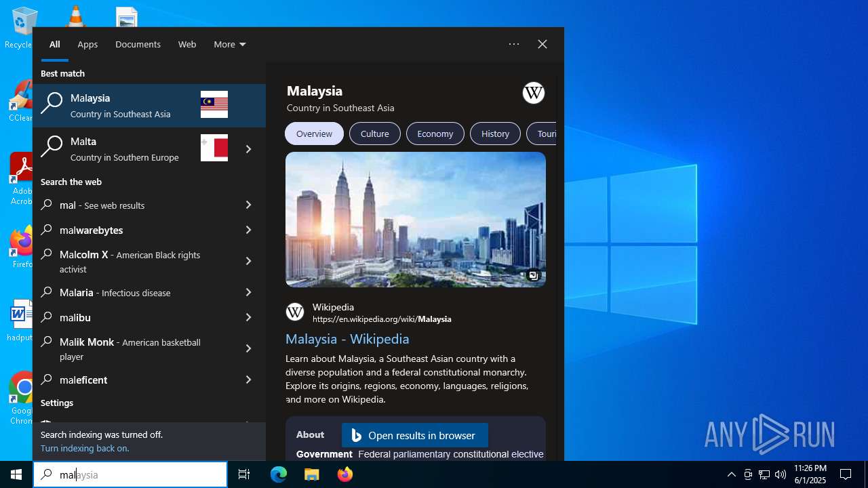
Task: Choose the Malaria infectious disease suggestion
Action: coord(133,292)
